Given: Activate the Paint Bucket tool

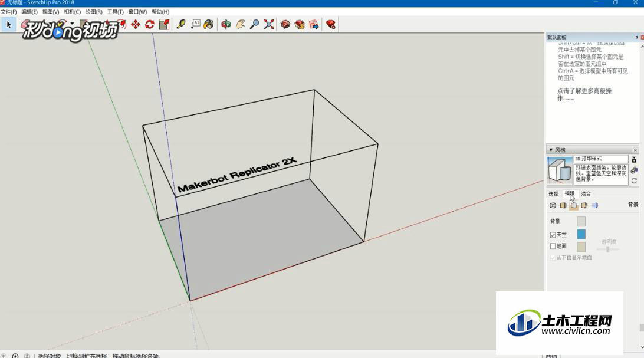Looking at the screenshot, I should 209,25.
